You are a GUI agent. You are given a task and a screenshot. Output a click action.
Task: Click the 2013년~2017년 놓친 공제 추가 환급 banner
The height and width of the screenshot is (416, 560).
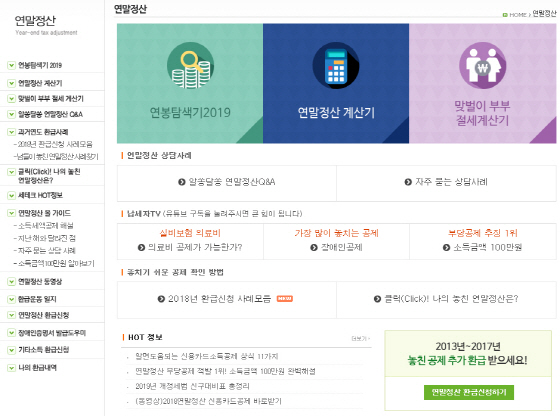pos(468,354)
